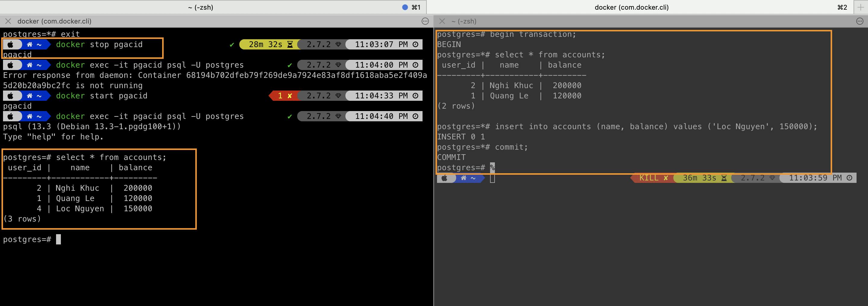Click the clock icon after 11:04:00 PM

pos(416,65)
